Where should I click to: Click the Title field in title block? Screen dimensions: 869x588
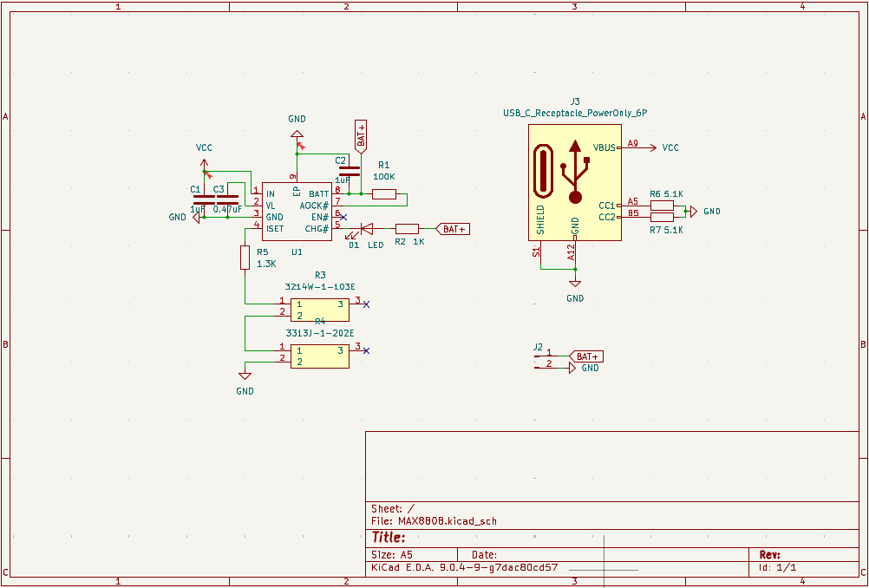389,538
